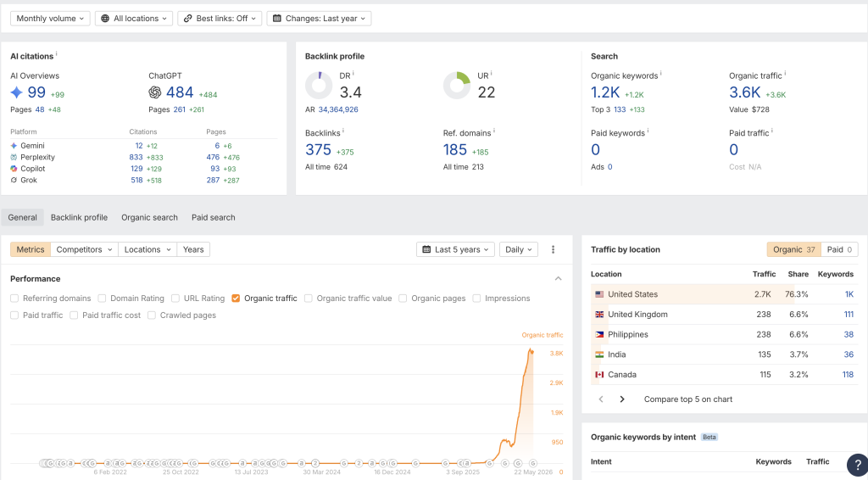Click the Perplexity platform icon
This screenshot has height=480, width=868.
14,157
